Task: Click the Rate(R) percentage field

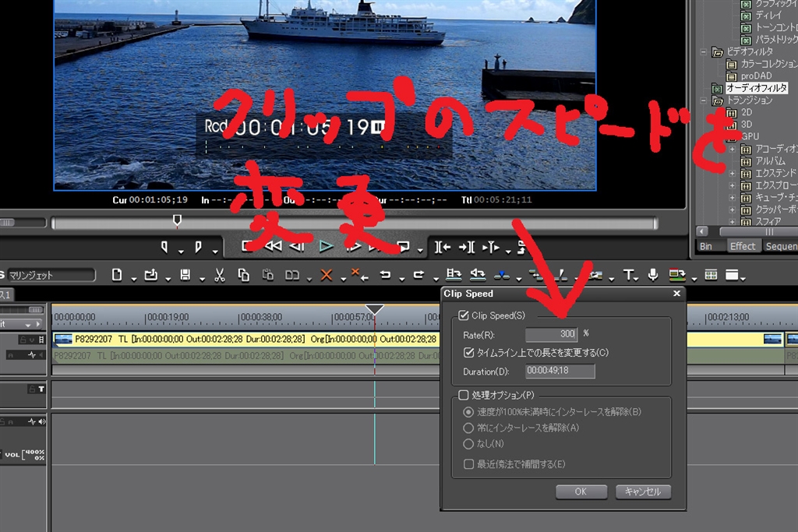Action: point(551,334)
